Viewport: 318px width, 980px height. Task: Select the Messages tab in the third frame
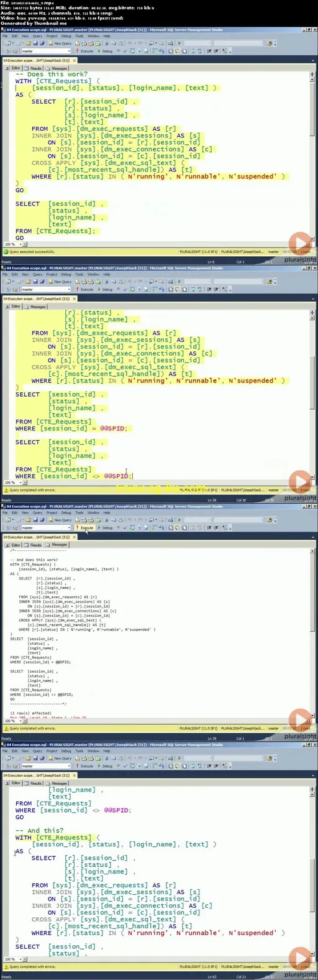click(x=57, y=545)
